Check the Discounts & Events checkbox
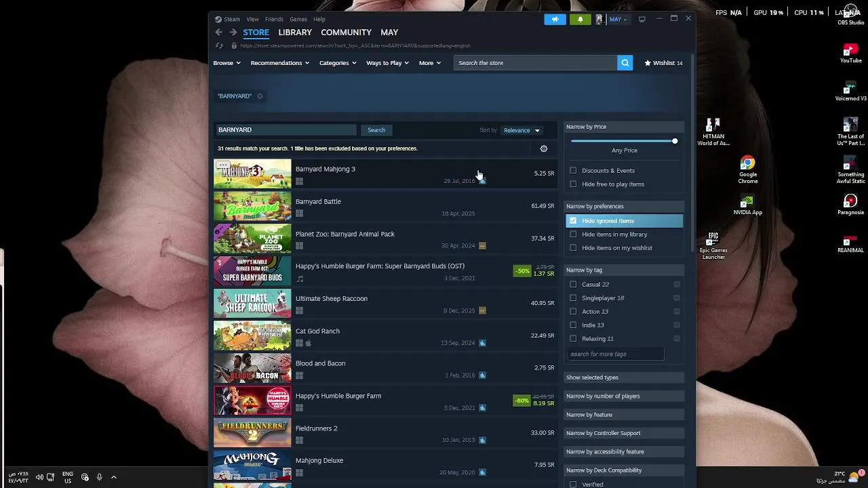This screenshot has width=868, height=488. coord(573,171)
